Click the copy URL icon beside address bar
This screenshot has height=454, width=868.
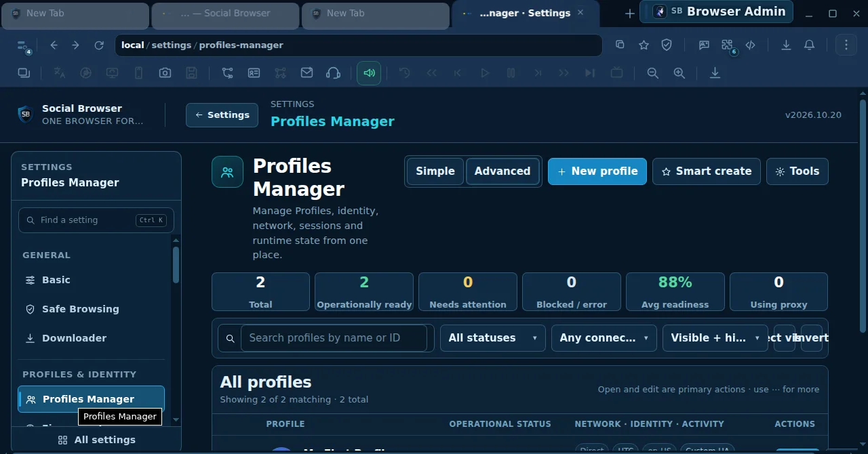tap(620, 45)
